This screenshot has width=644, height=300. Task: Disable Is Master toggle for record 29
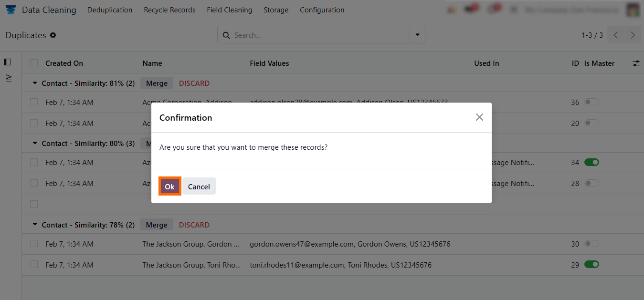coord(591,265)
